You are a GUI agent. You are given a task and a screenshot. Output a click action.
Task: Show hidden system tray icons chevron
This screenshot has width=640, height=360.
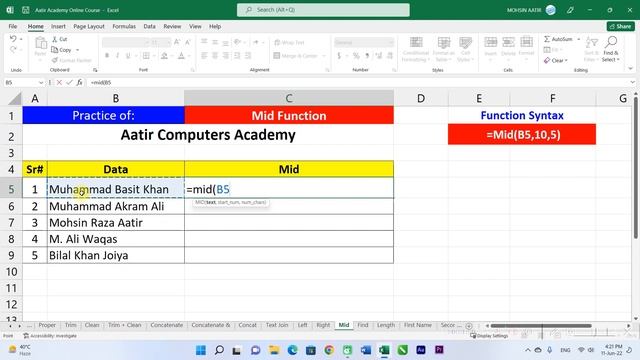[x=528, y=350]
